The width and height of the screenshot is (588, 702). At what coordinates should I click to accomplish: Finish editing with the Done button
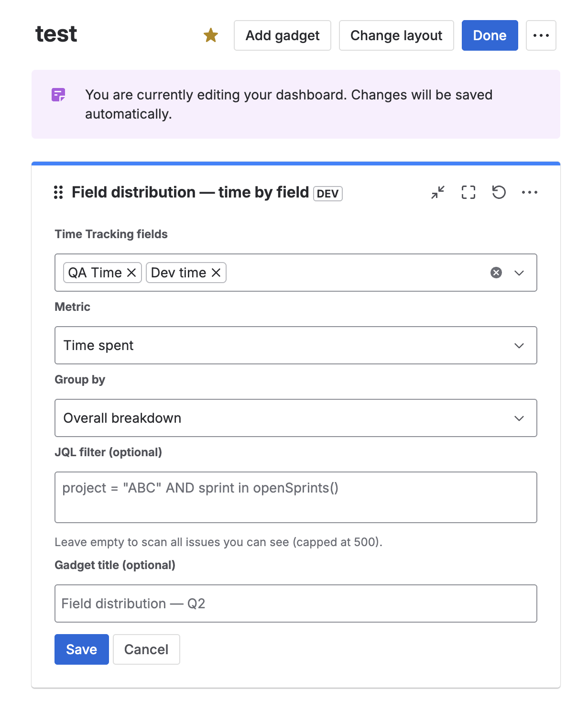[490, 35]
